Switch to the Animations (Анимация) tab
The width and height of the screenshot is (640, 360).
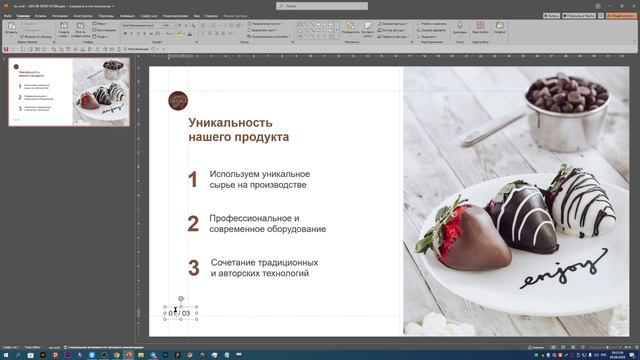click(x=127, y=16)
